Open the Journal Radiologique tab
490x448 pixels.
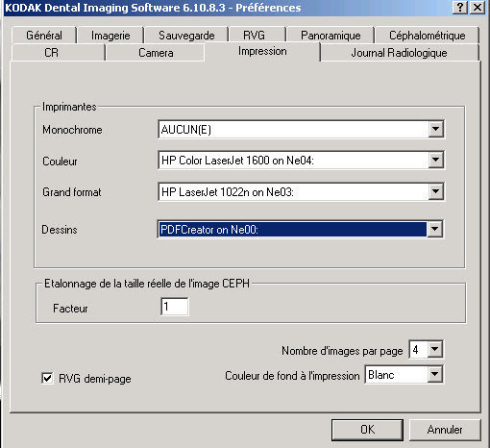(x=399, y=53)
